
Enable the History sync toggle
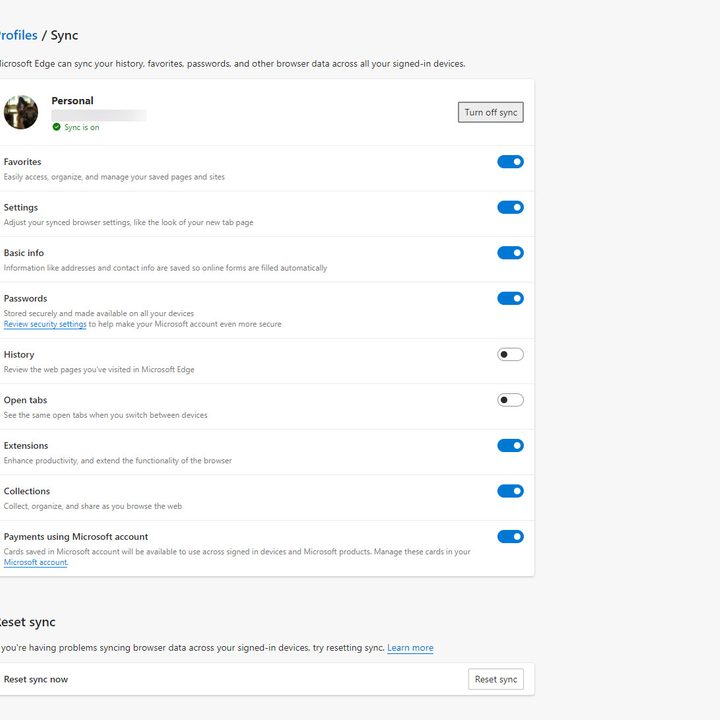click(510, 354)
